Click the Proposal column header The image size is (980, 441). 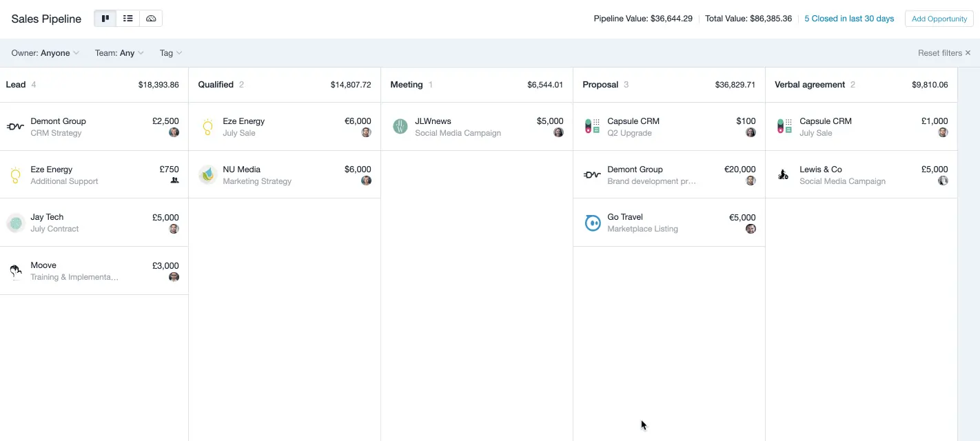600,85
